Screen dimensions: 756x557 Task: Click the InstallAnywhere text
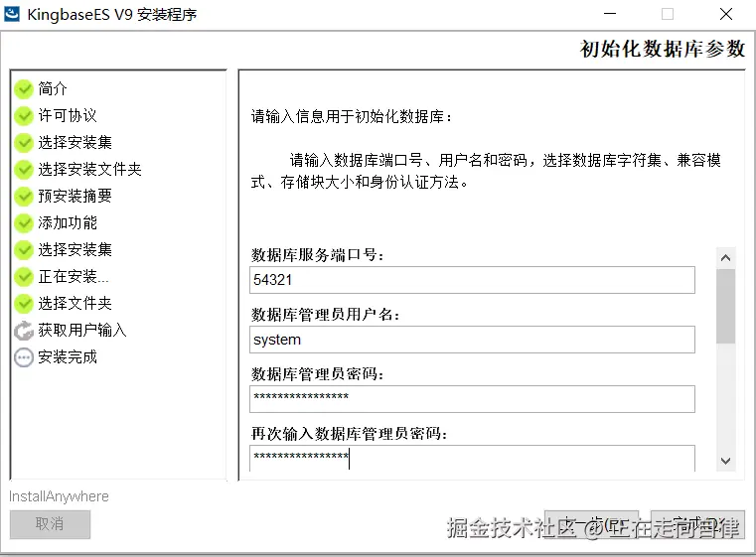[x=59, y=496]
